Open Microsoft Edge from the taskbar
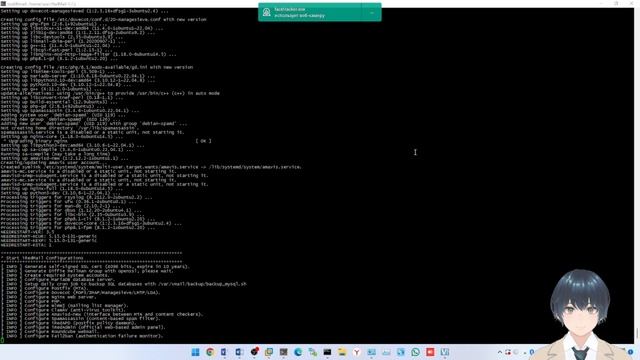This screenshot has height=360, width=640. click(x=298, y=352)
